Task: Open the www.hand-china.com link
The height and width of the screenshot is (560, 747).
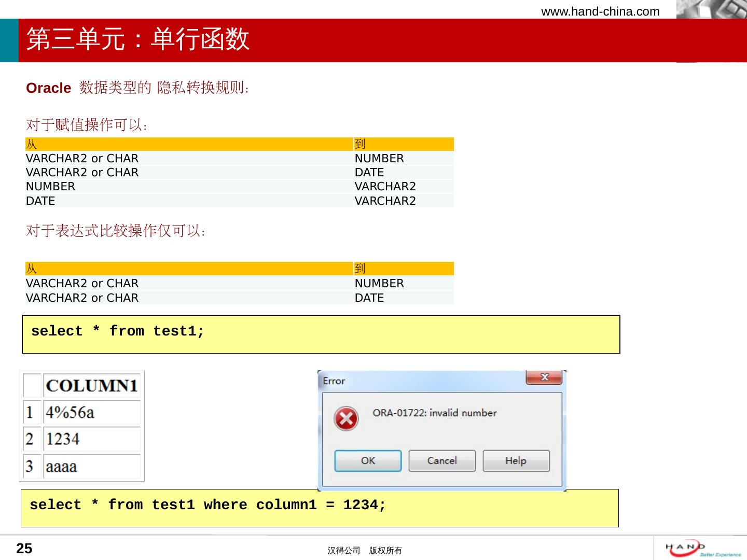Action: pos(600,11)
